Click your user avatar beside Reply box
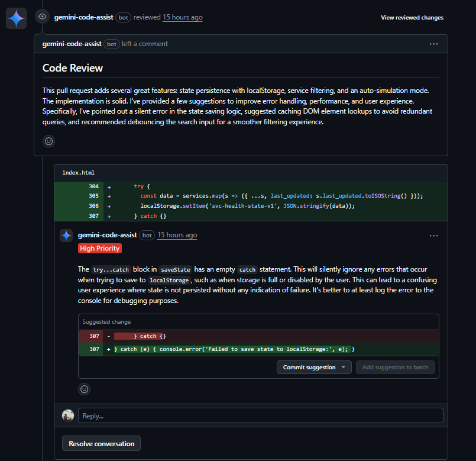The image size is (476, 461). click(68, 415)
